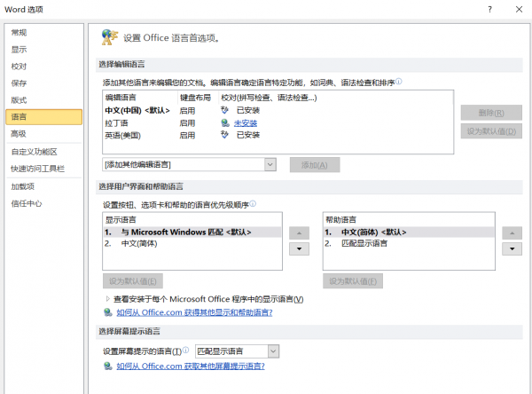Viewport: 532px width, 394px height.
Task: Click the 校对(拼写检查、语法检查...) column header
Action: click(269, 98)
